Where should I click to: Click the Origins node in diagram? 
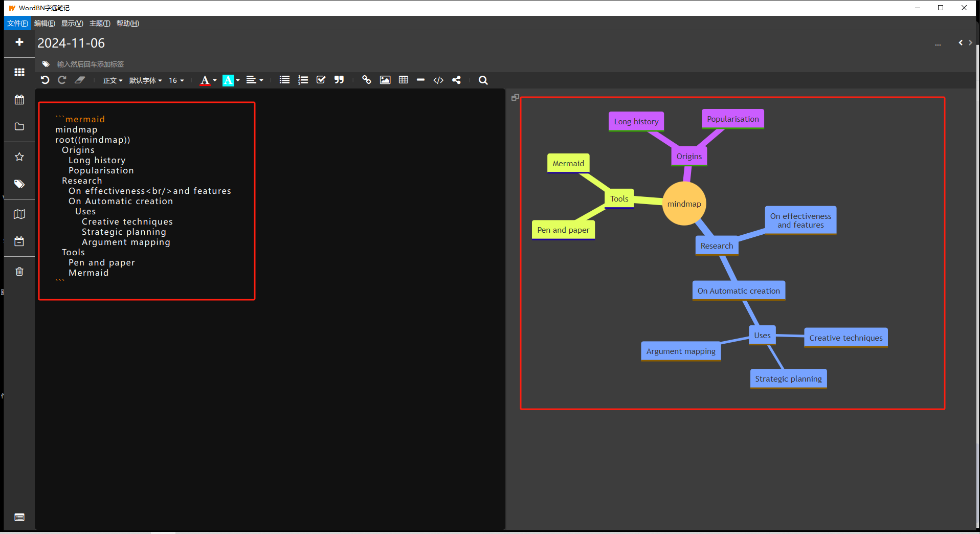click(x=689, y=157)
